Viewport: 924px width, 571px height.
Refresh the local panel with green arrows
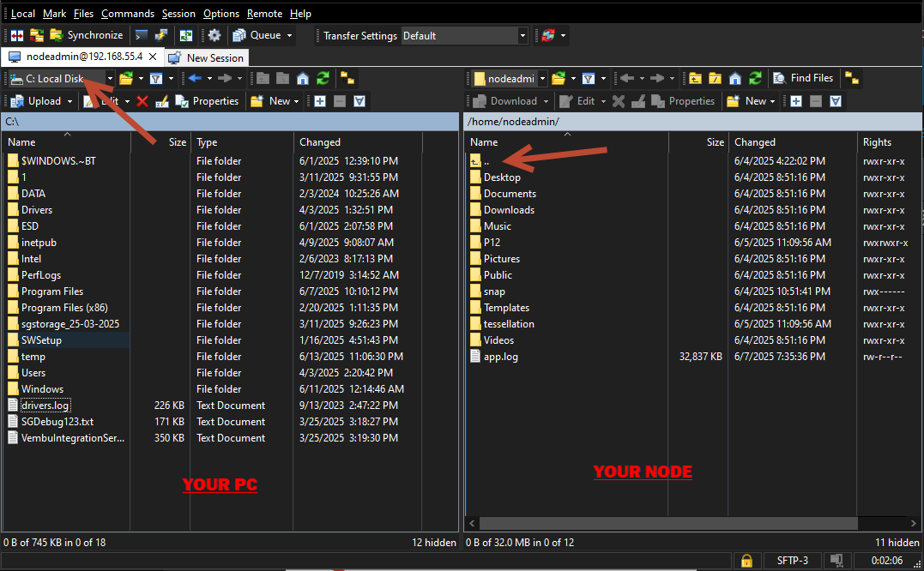pyautogui.click(x=323, y=78)
